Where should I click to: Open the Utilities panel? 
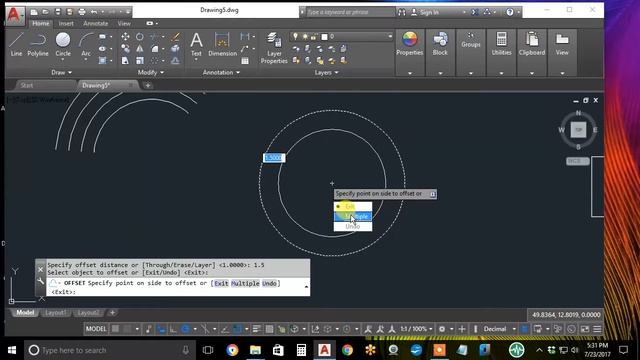coord(501,44)
